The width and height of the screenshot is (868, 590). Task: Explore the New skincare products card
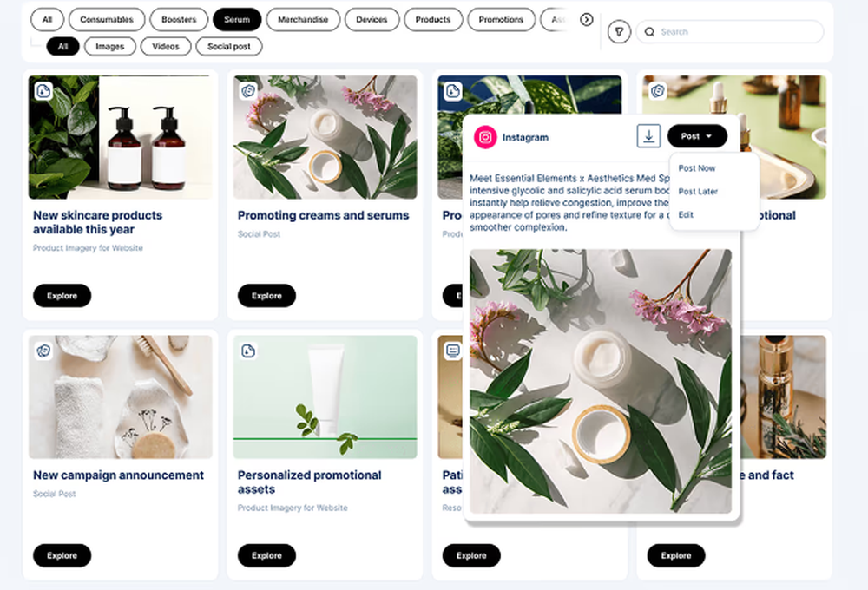coord(62,296)
